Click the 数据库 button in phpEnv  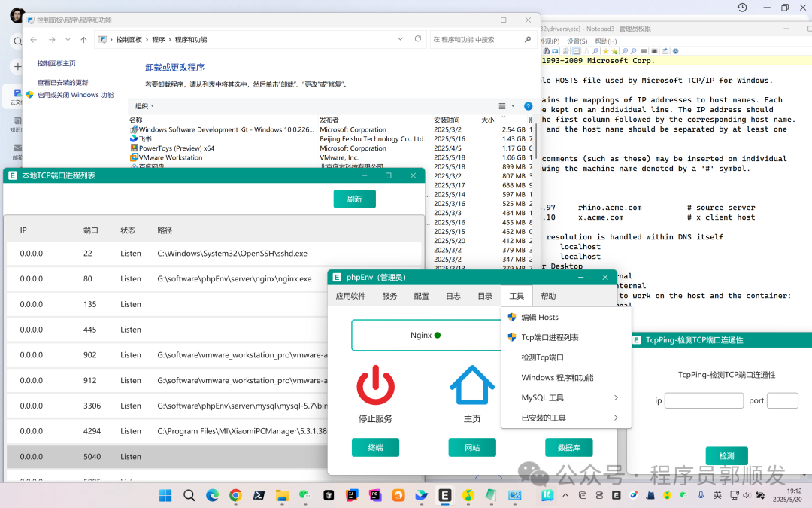568,447
